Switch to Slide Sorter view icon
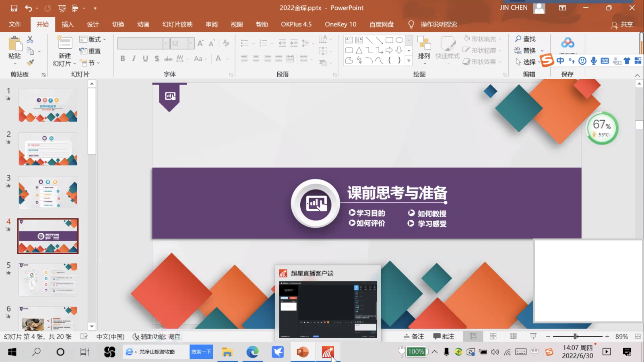 (493, 336)
